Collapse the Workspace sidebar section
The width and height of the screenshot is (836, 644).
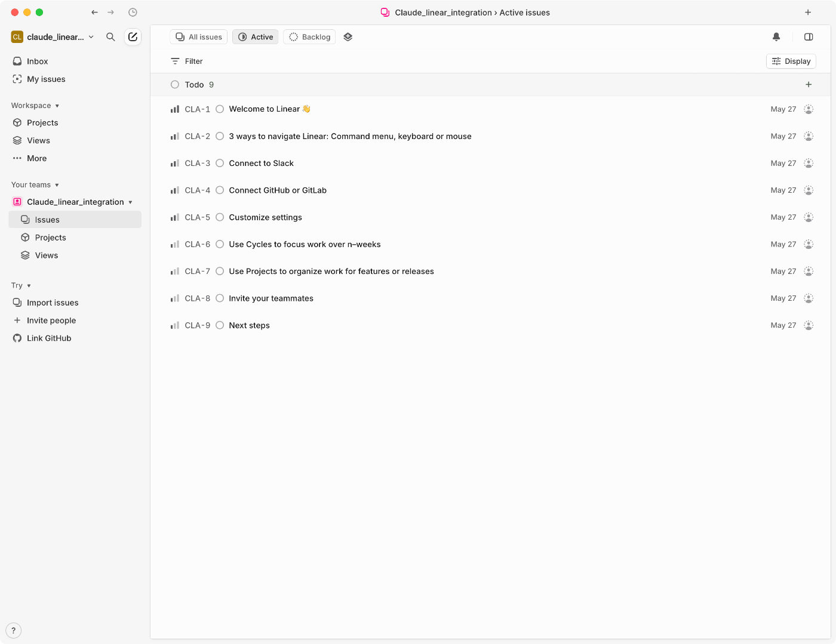click(x=35, y=106)
